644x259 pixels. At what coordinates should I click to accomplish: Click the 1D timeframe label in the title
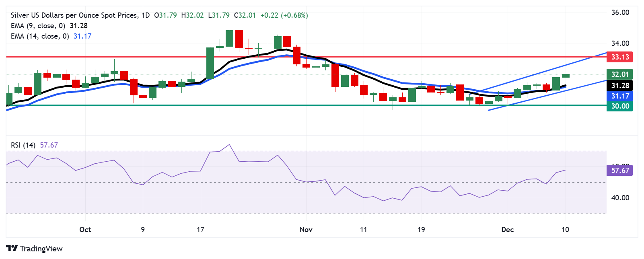pyautogui.click(x=145, y=15)
